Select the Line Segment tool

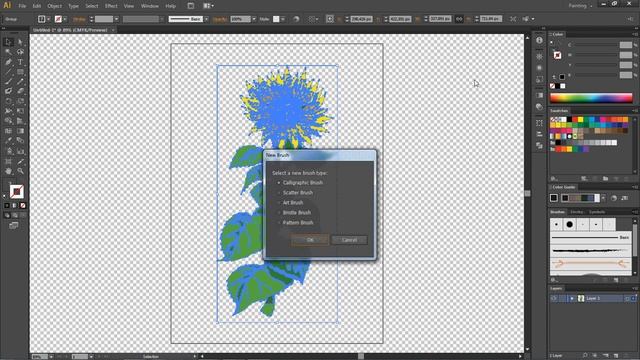(x=8, y=72)
